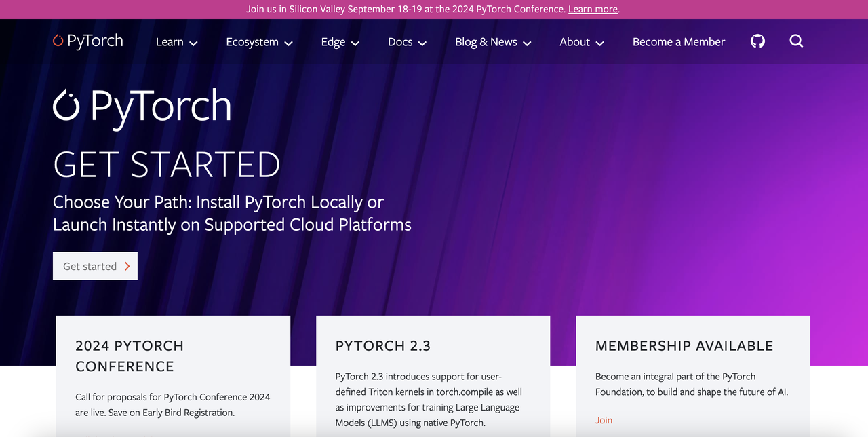The height and width of the screenshot is (437, 868).
Task: Expand the Edge dropdown menu
Action: 340,42
